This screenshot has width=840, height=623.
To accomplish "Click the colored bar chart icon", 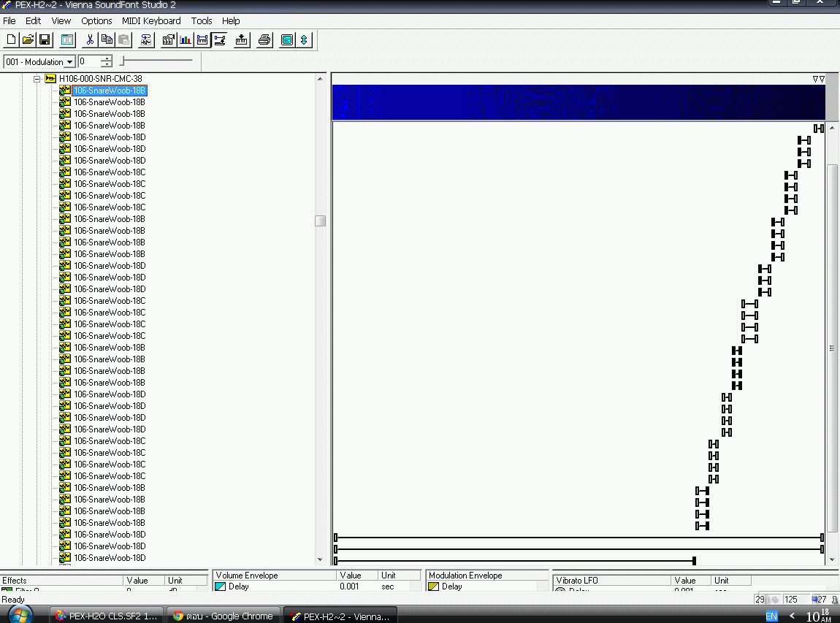I will tap(186, 39).
